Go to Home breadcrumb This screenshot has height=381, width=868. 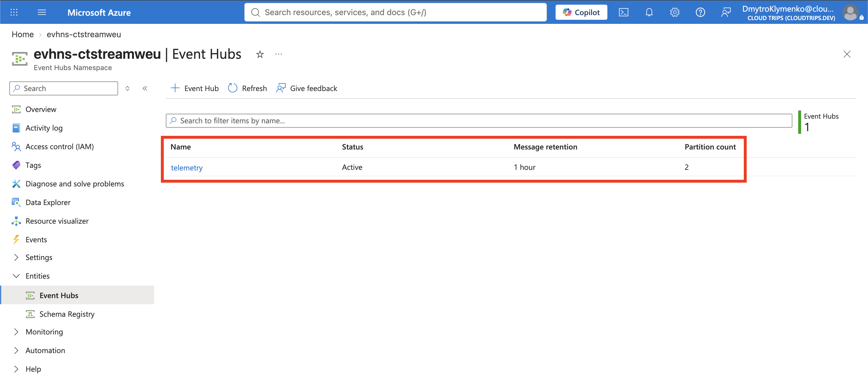point(23,34)
